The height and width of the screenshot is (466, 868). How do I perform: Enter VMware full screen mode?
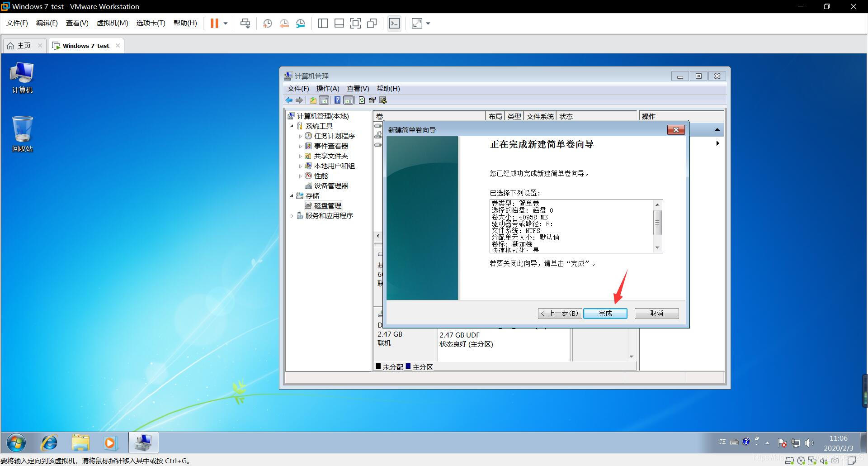click(x=355, y=23)
